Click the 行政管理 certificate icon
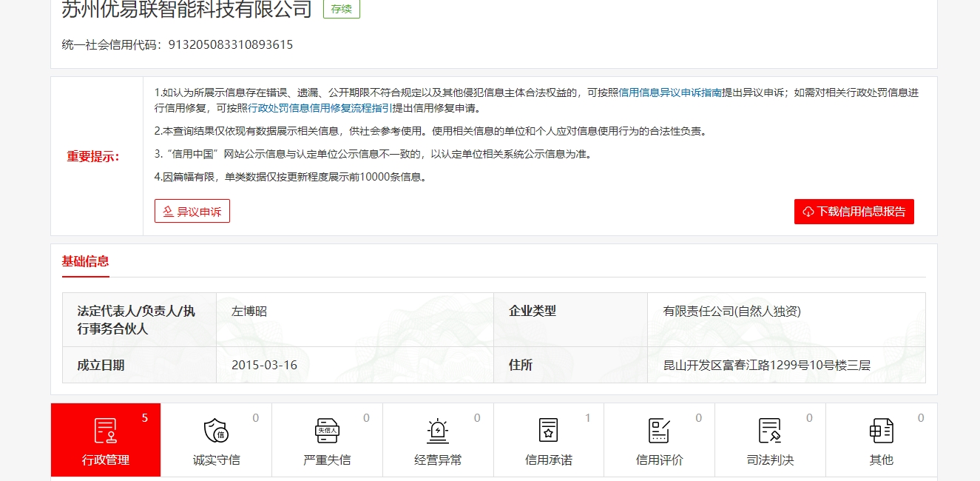 (x=105, y=430)
